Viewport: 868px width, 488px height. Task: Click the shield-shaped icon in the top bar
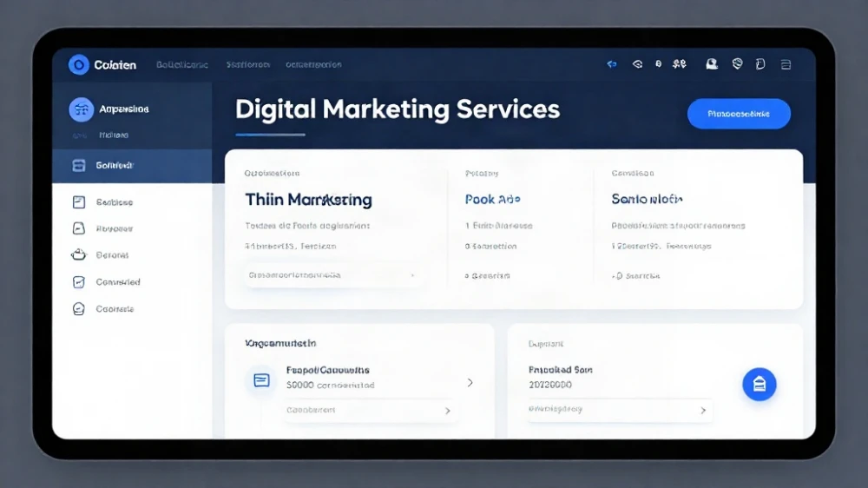click(x=737, y=64)
